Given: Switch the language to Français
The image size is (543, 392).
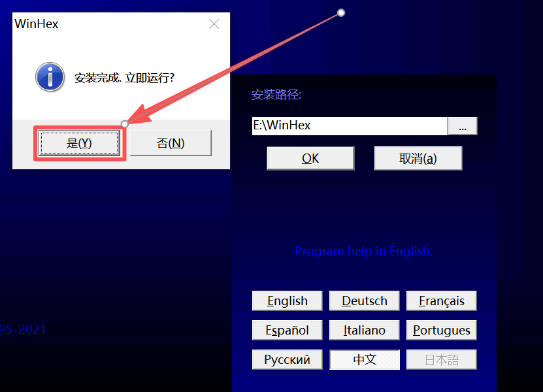Looking at the screenshot, I should pyautogui.click(x=442, y=301).
